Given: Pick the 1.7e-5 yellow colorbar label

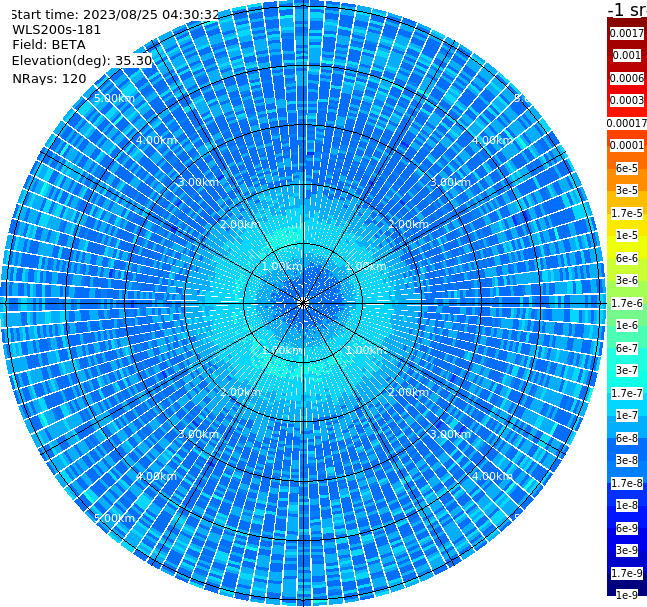Looking at the screenshot, I should pos(627,213).
